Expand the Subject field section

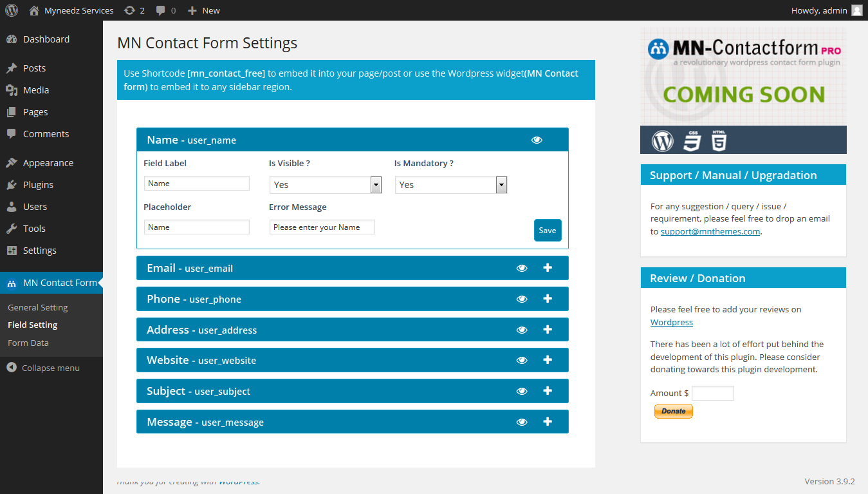tap(548, 391)
